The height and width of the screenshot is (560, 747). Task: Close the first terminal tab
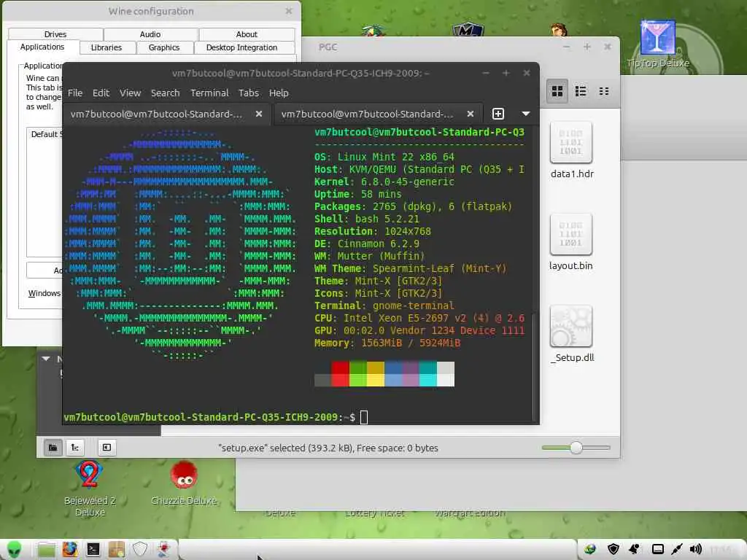tap(259, 114)
